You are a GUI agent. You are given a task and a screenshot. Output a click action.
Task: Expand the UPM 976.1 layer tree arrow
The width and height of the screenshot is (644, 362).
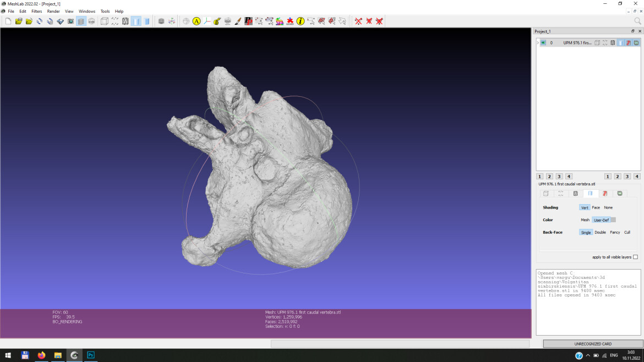point(538,42)
